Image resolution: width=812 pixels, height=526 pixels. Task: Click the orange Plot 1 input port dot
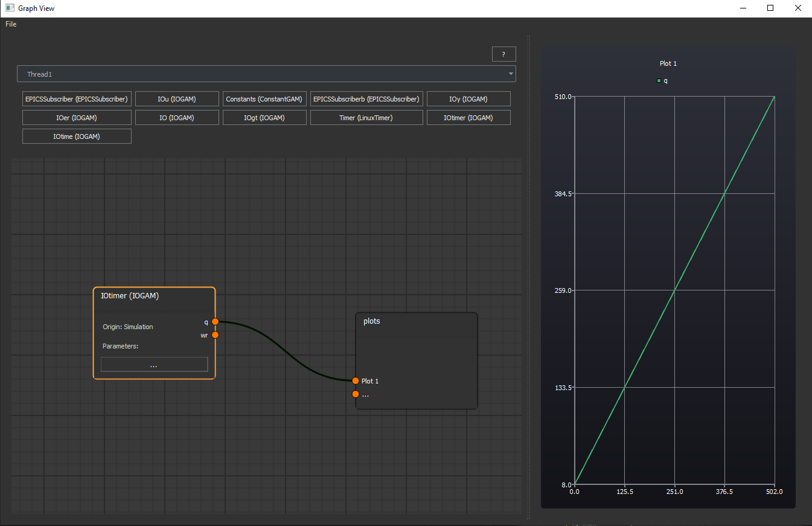pos(355,380)
